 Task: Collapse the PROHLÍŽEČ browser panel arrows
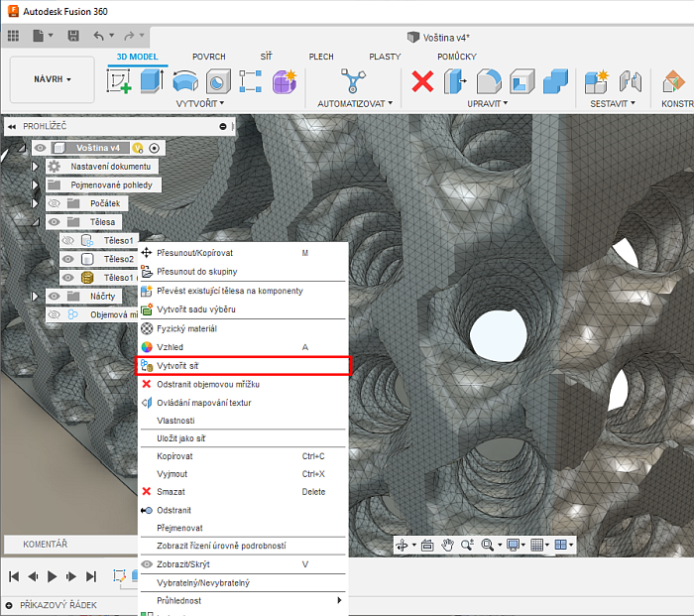tap(12, 127)
